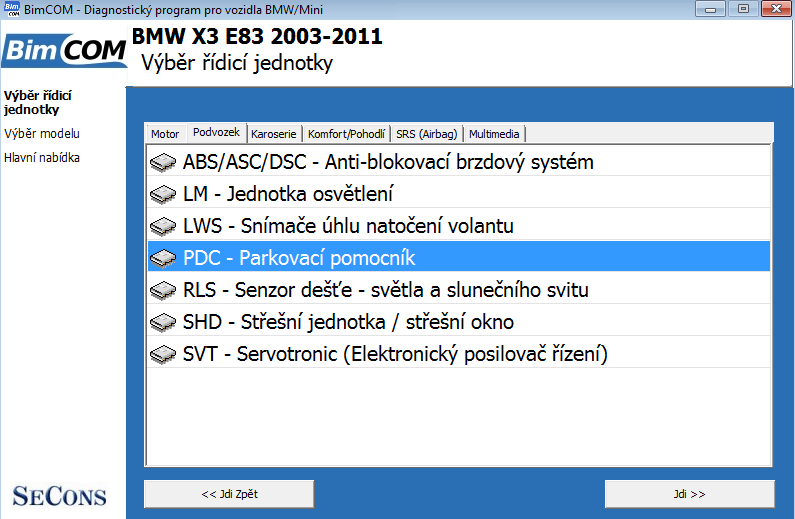Click the chip icon beside PDC
The width and height of the screenshot is (795, 519).
pyautogui.click(x=163, y=258)
